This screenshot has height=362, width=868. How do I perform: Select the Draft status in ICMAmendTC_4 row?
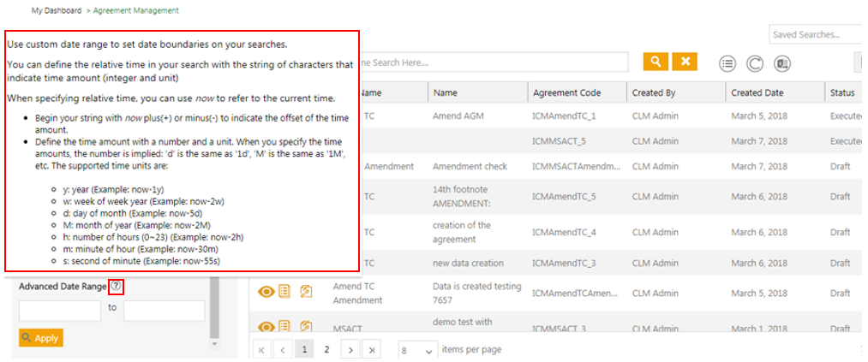tap(840, 232)
